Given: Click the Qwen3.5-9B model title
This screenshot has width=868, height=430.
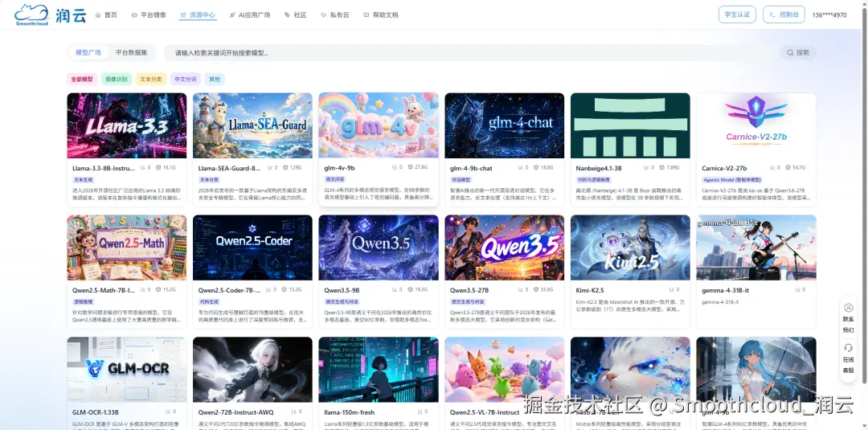Looking at the screenshot, I should point(342,290).
